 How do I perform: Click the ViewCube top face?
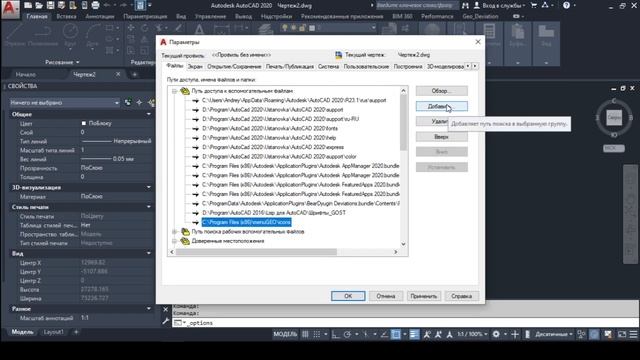click(x=613, y=118)
